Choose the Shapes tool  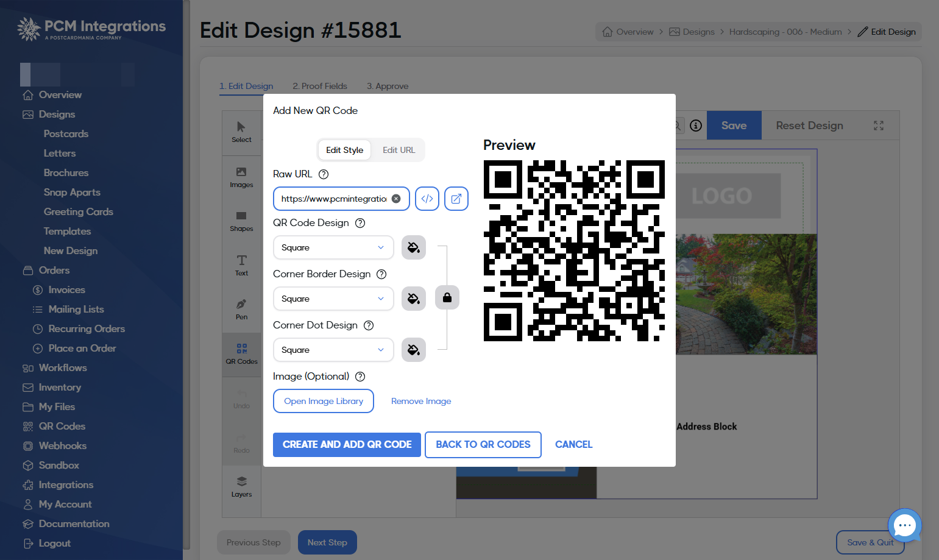[241, 221]
